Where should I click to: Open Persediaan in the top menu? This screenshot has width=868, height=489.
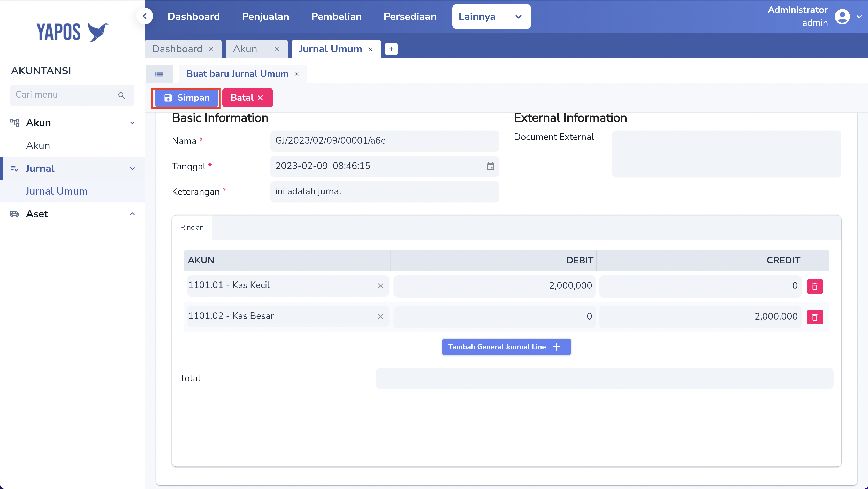pyautogui.click(x=410, y=17)
